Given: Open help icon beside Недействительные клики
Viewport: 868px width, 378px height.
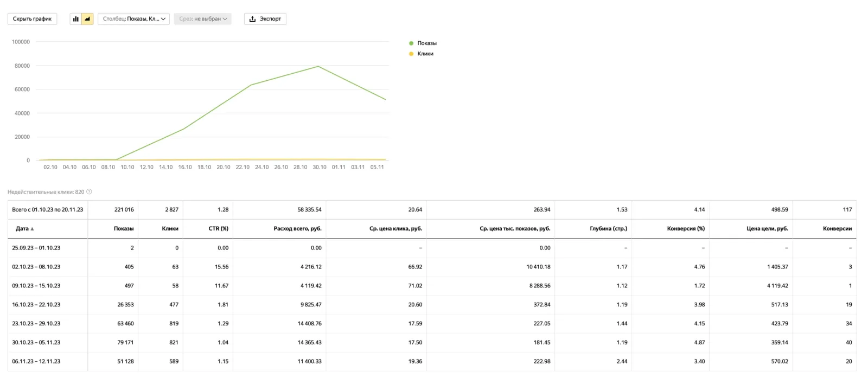Looking at the screenshot, I should click(89, 191).
